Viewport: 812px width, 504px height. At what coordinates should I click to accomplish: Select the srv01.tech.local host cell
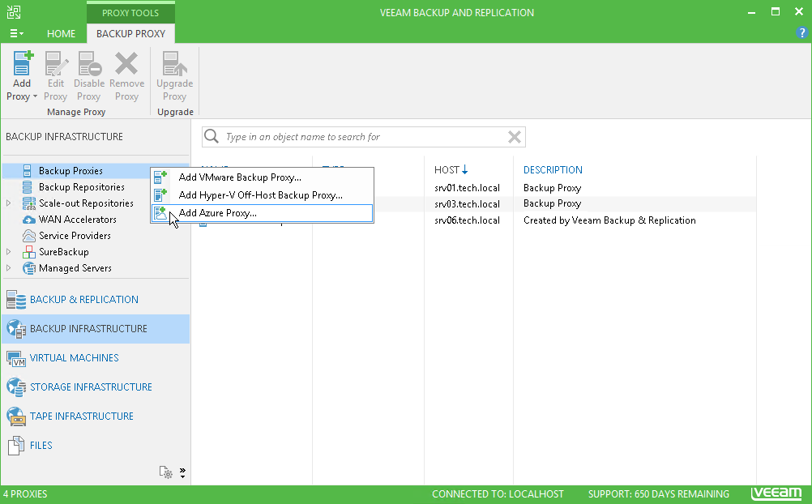(467, 188)
